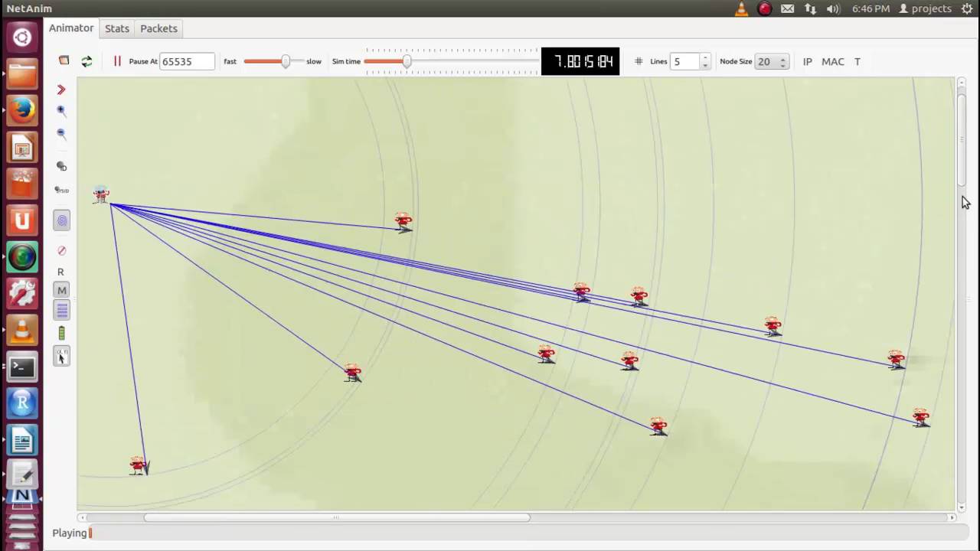
Task: Open the text editor launcher icon
Action: (x=22, y=475)
